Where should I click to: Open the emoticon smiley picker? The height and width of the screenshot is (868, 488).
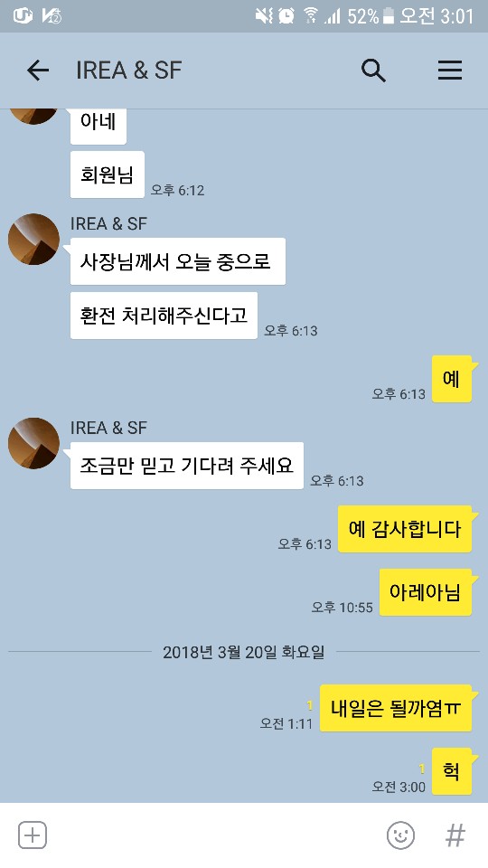pyautogui.click(x=400, y=835)
